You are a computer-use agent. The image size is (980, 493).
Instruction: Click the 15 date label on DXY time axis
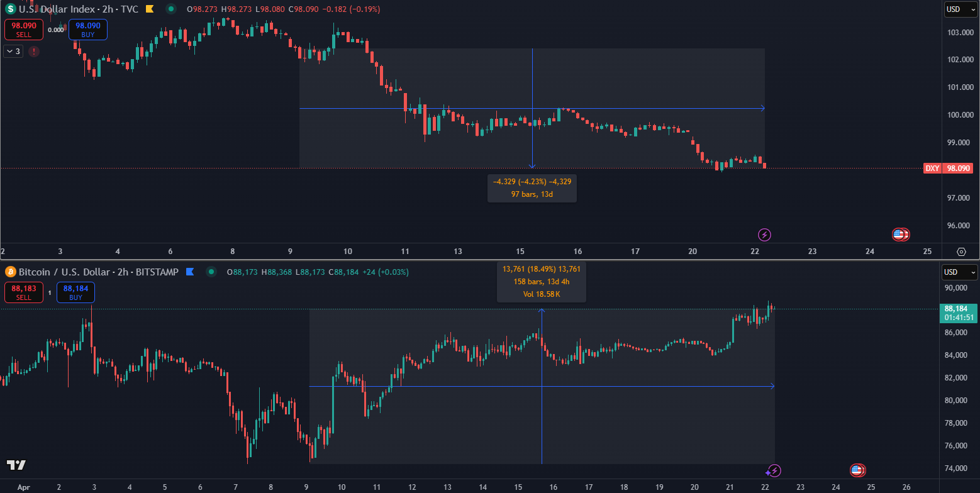coord(520,252)
